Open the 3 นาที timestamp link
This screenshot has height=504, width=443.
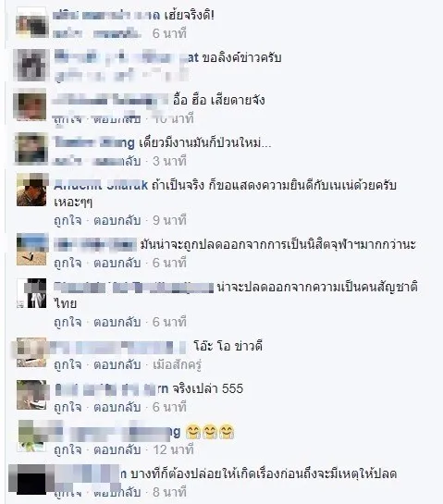pyautogui.click(x=170, y=161)
